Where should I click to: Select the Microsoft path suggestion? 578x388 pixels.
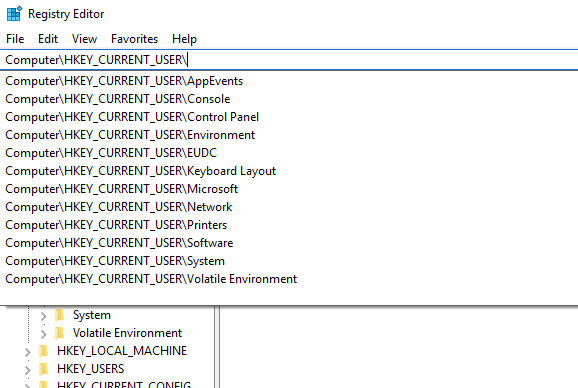pyautogui.click(x=289, y=189)
